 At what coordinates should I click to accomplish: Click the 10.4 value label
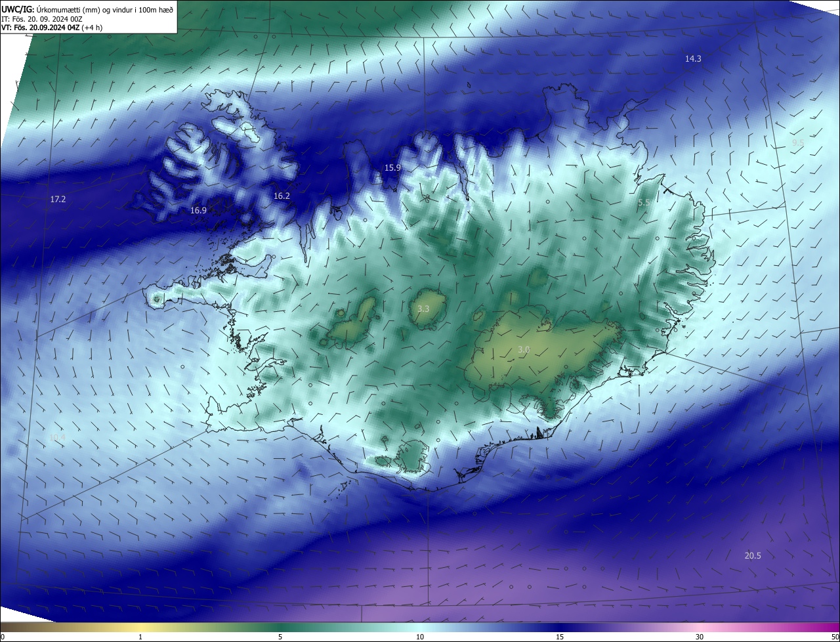pos(58,438)
